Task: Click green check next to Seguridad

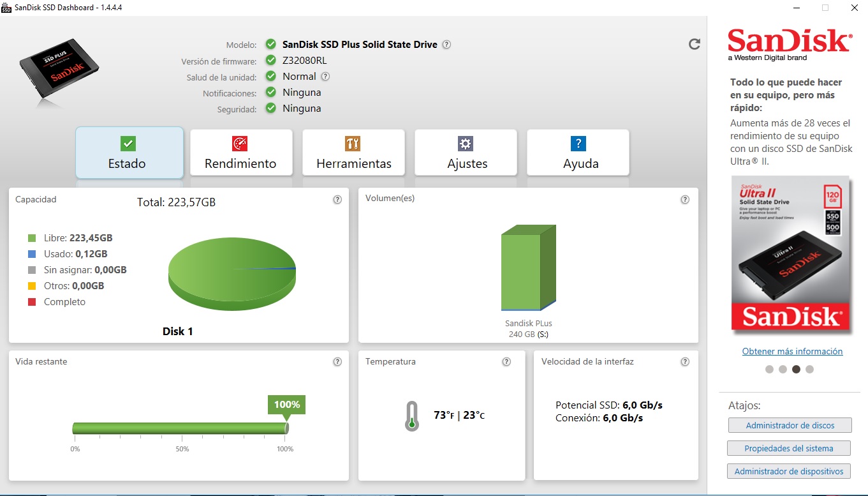Action: click(x=271, y=109)
